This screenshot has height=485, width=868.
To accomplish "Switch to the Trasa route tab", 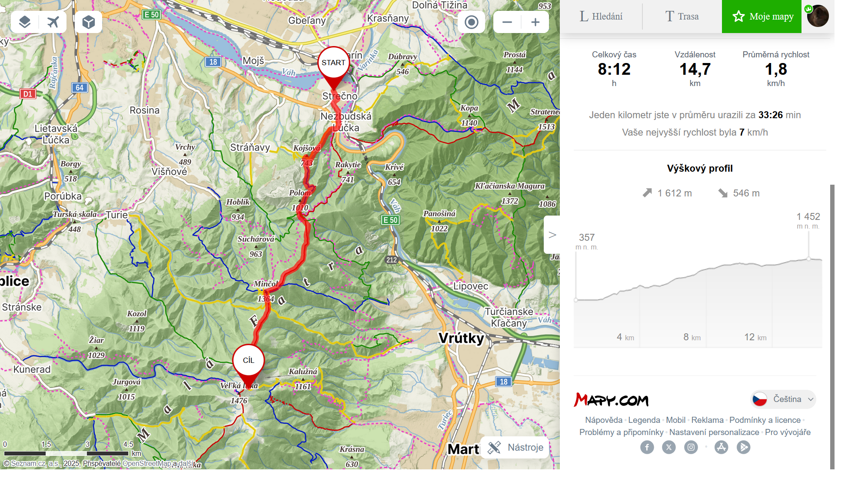I will (682, 17).
